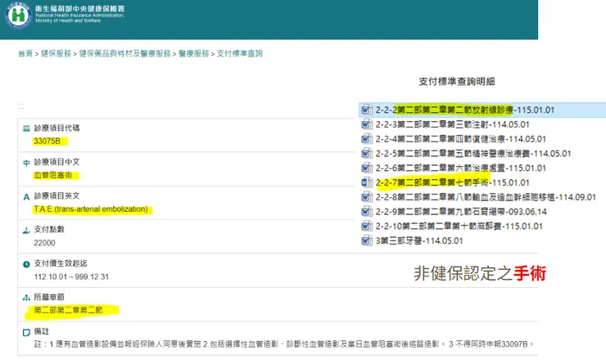The image size is (606, 364).
Task: Select the payment points value 22000
Action: [44, 243]
